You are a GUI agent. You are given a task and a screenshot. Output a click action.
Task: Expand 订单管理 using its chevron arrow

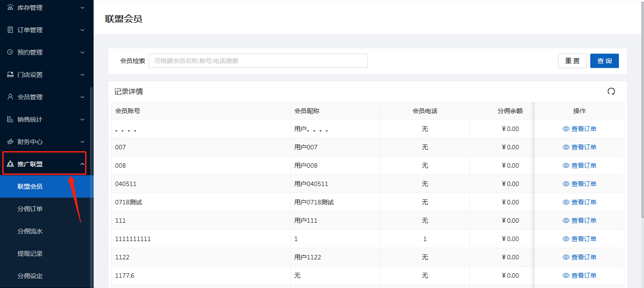82,30
